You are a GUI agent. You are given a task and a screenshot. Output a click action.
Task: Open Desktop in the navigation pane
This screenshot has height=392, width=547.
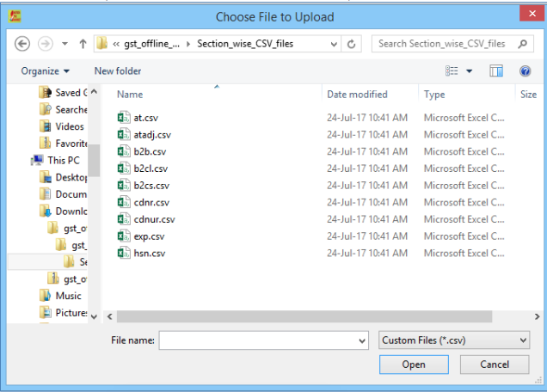pyautogui.click(x=64, y=177)
